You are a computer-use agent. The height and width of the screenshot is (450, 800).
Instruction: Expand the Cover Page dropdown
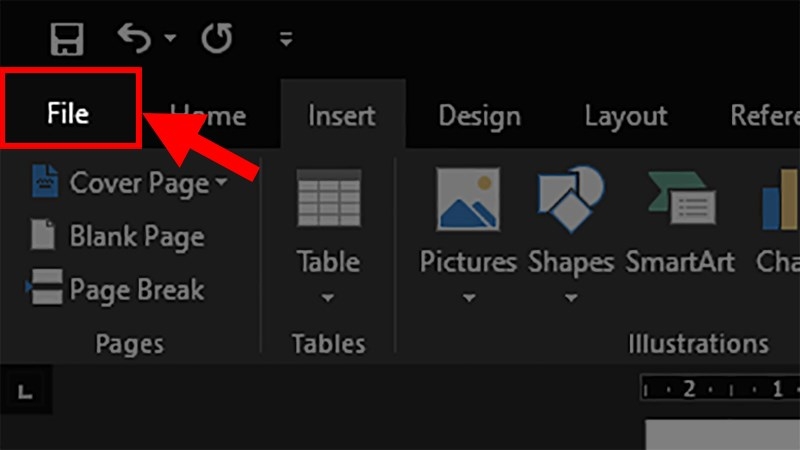pos(221,183)
